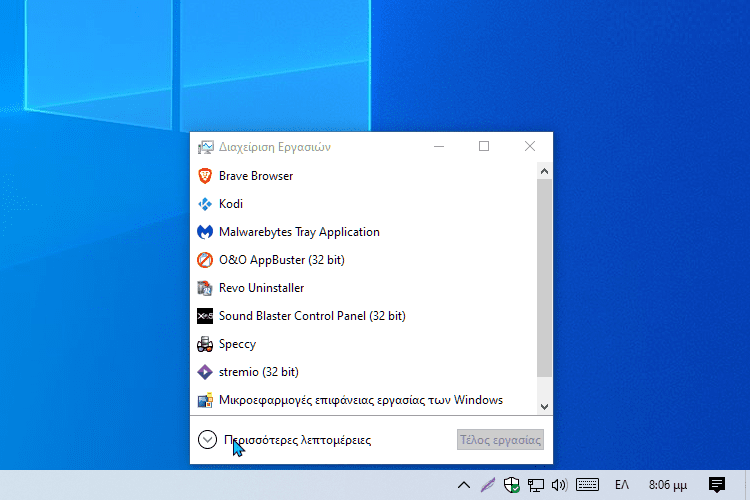Click the Revo Uninstaller icon
Screen dimensions: 750x500
click(x=205, y=288)
